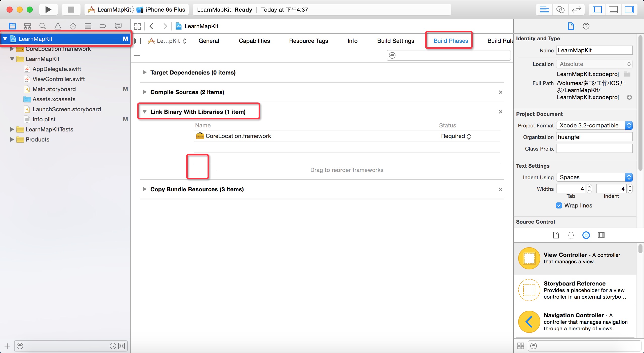Switch to Assistant editor
Viewport: 644px width, 353px height.
(x=560, y=10)
